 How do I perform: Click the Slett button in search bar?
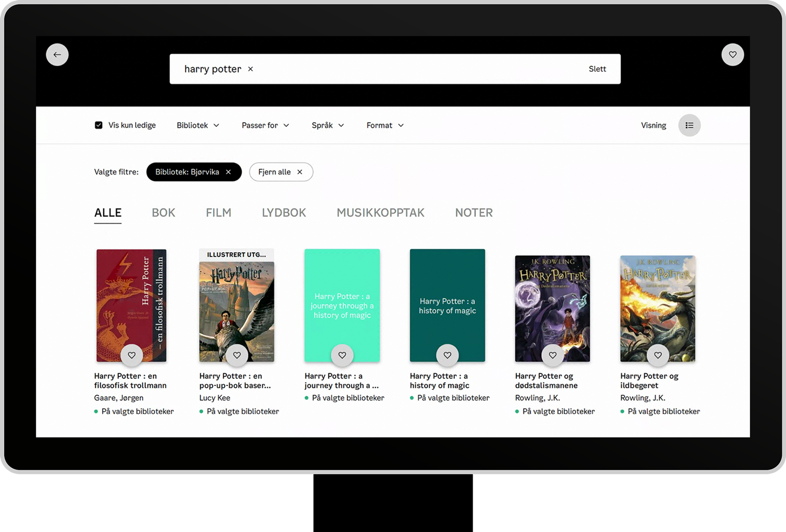(x=597, y=69)
